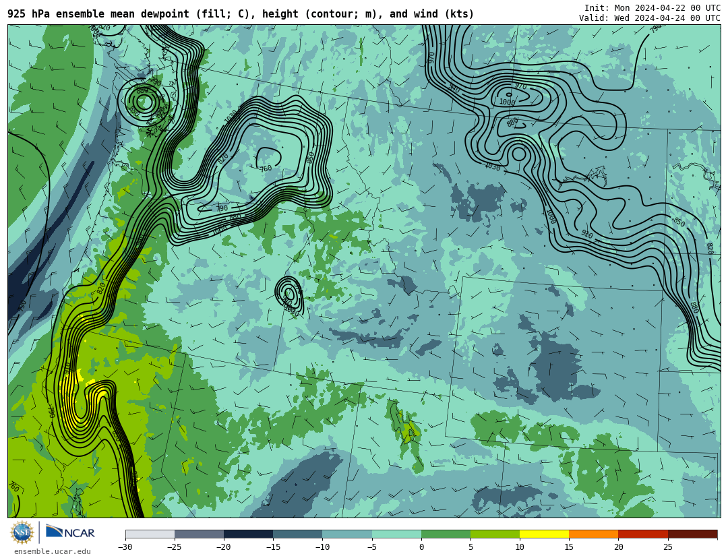Screen dimensions: 728x560
Task: Select the 25 to 30 dark brown swatch
Action: tap(692, 534)
